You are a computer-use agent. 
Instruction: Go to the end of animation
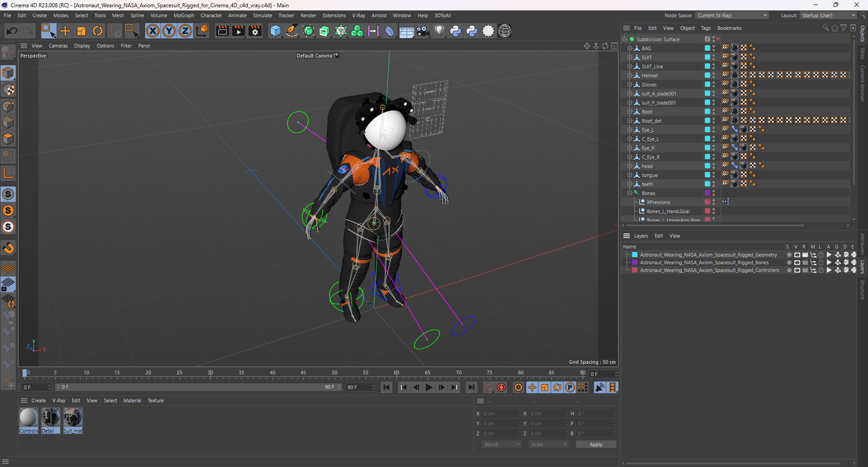[472, 387]
